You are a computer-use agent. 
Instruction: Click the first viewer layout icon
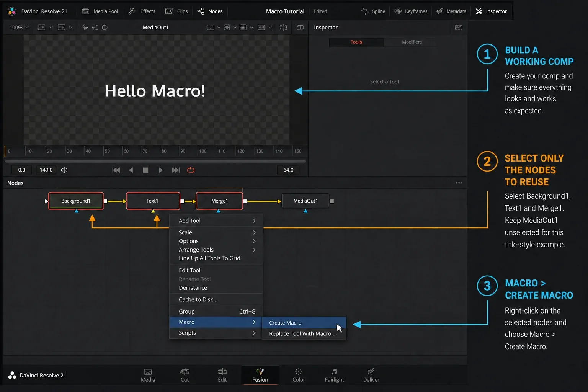click(41, 28)
